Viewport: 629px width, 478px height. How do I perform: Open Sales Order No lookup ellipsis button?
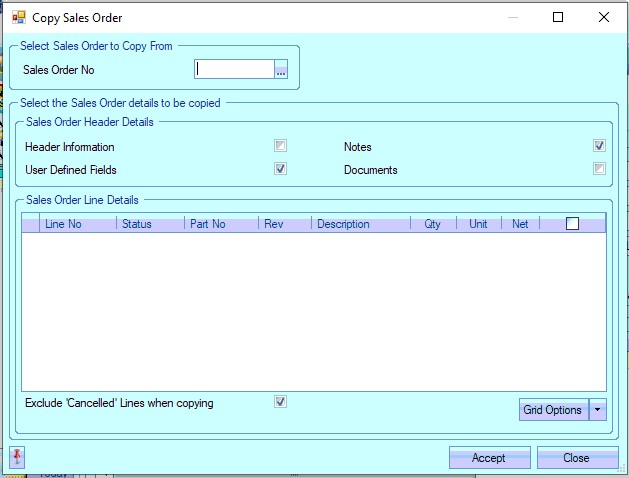click(x=281, y=70)
